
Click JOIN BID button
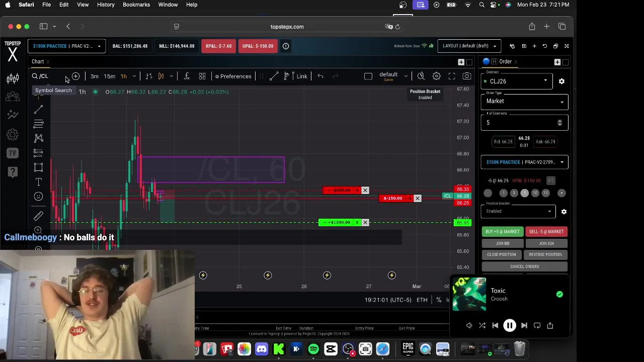(503, 243)
